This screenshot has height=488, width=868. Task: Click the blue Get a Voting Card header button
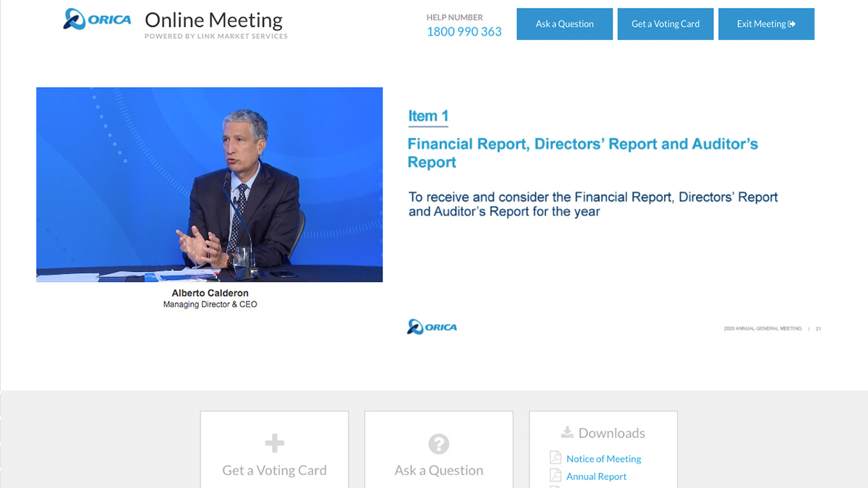click(x=665, y=24)
